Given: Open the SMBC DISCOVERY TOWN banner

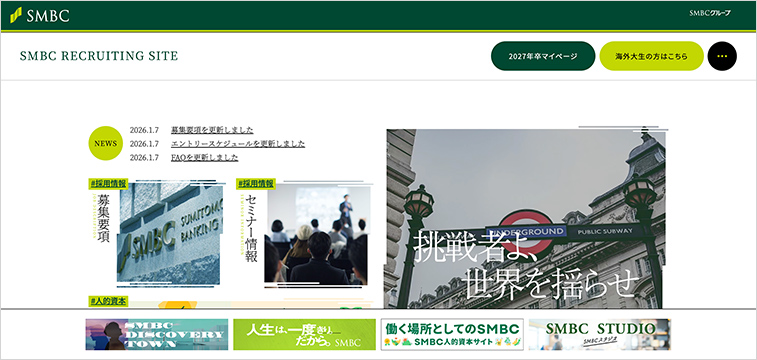Looking at the screenshot, I should [x=157, y=334].
